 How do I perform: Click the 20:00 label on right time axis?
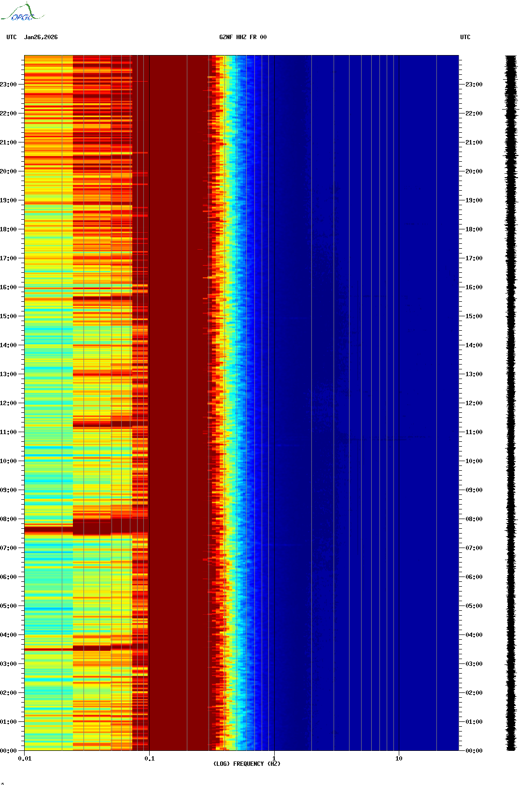point(474,171)
